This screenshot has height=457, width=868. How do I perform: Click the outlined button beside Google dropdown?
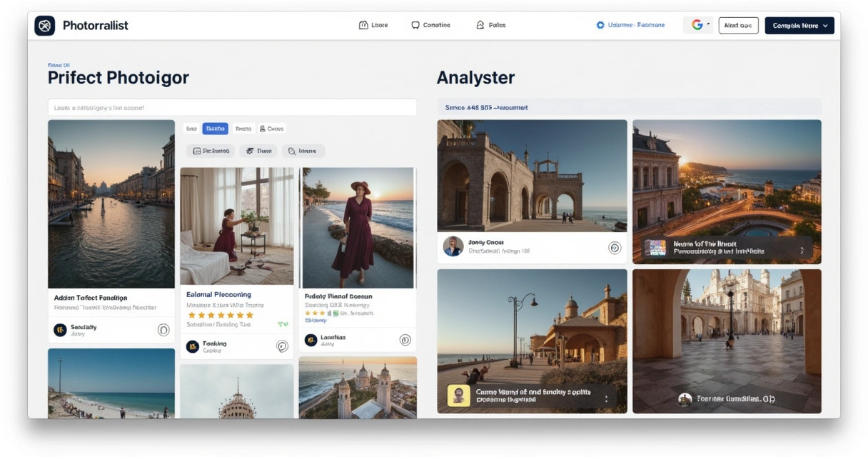point(738,26)
